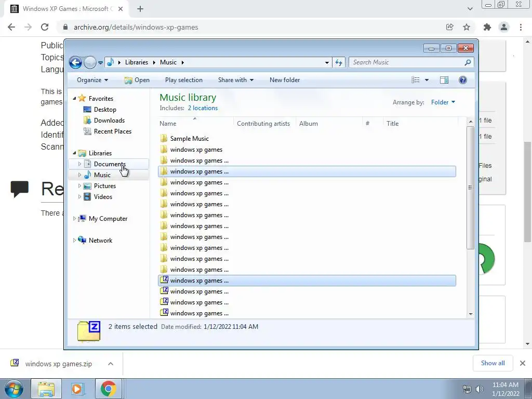
Task: Open the Chrome tab search dropdown
Action: [x=470, y=9]
